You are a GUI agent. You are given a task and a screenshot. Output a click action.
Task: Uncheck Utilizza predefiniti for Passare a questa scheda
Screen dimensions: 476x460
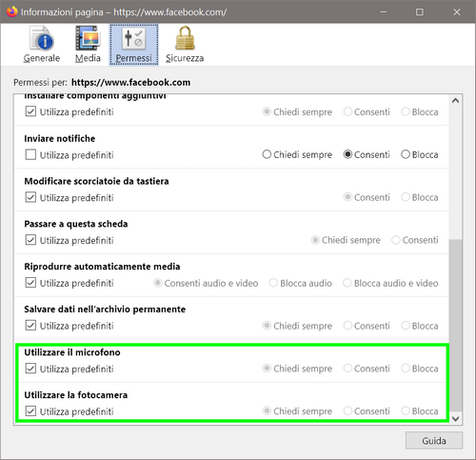(30, 240)
